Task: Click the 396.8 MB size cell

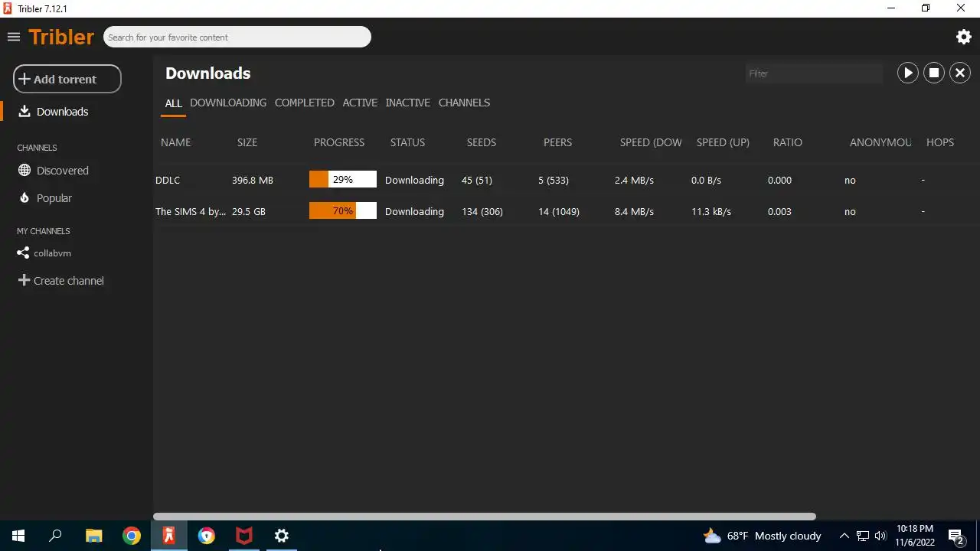Action: click(x=253, y=180)
